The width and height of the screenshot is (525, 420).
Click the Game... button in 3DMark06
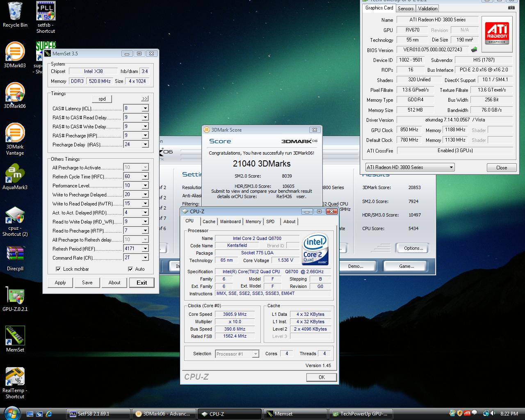tap(406, 266)
